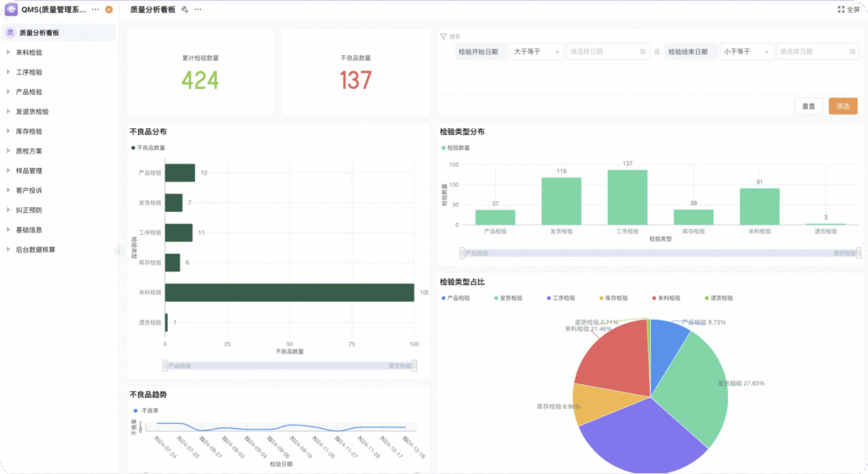Toggle the 不良率 legend in the trend chart
The height and width of the screenshot is (474, 868).
click(148, 410)
